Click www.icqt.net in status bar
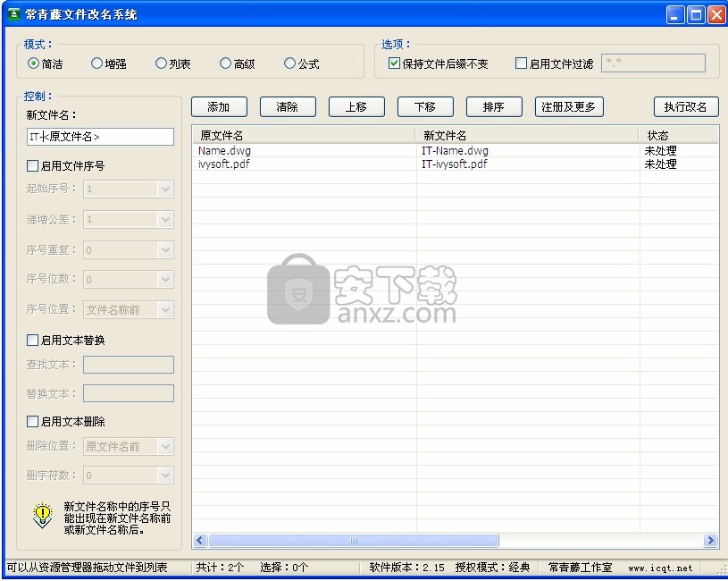This screenshot has width=728, height=581. [x=660, y=568]
